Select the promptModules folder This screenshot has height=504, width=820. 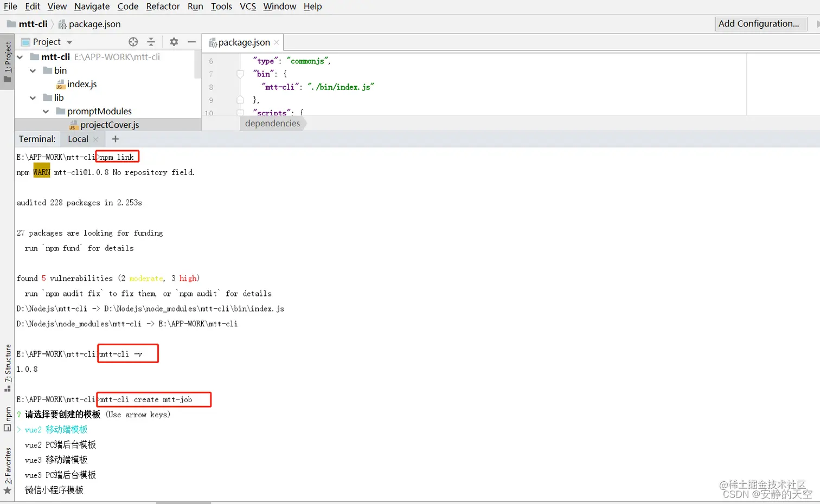(94, 111)
